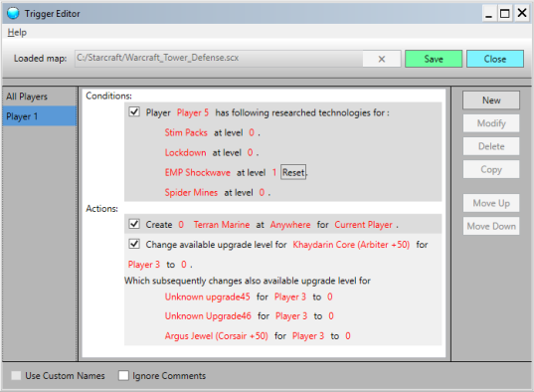Click the 0 value after 'Player 3 to'
This screenshot has width=534, height=392.
point(184,265)
